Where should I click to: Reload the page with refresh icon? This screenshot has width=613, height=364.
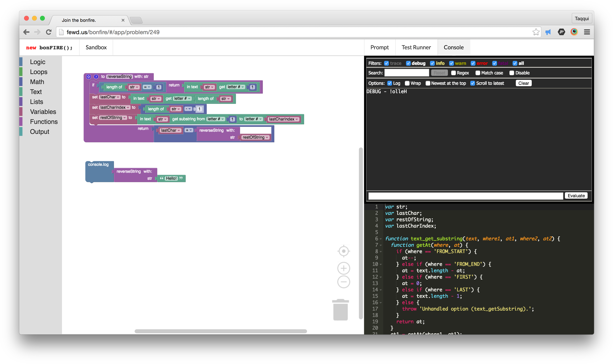click(49, 32)
